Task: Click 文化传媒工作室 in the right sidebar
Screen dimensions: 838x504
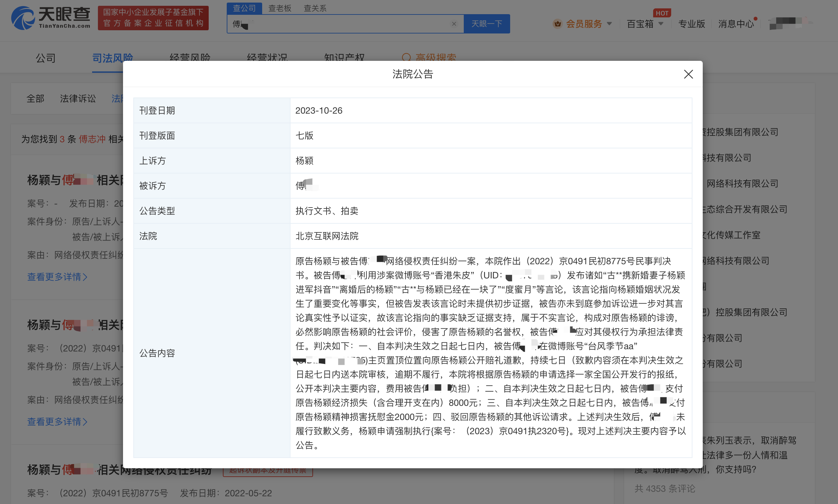Action: click(732, 235)
